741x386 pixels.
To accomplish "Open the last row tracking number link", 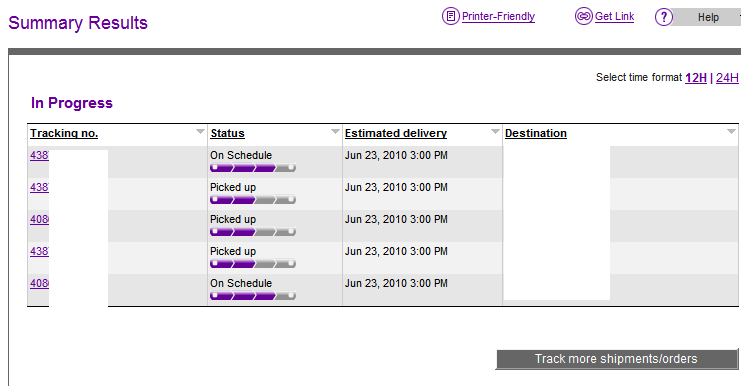I will (39, 283).
